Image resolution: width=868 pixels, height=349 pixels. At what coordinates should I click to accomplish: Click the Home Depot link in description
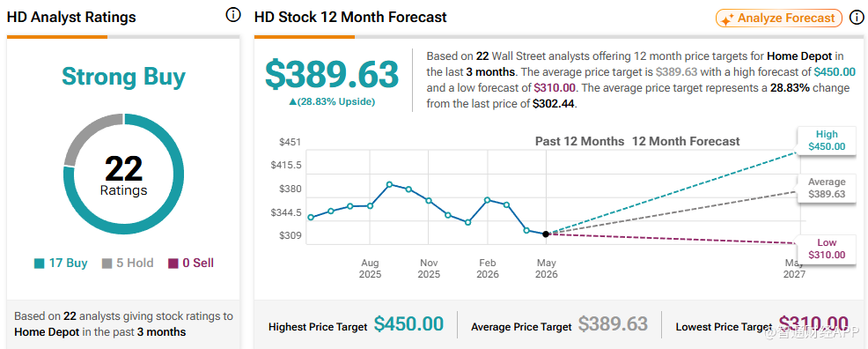pos(800,56)
